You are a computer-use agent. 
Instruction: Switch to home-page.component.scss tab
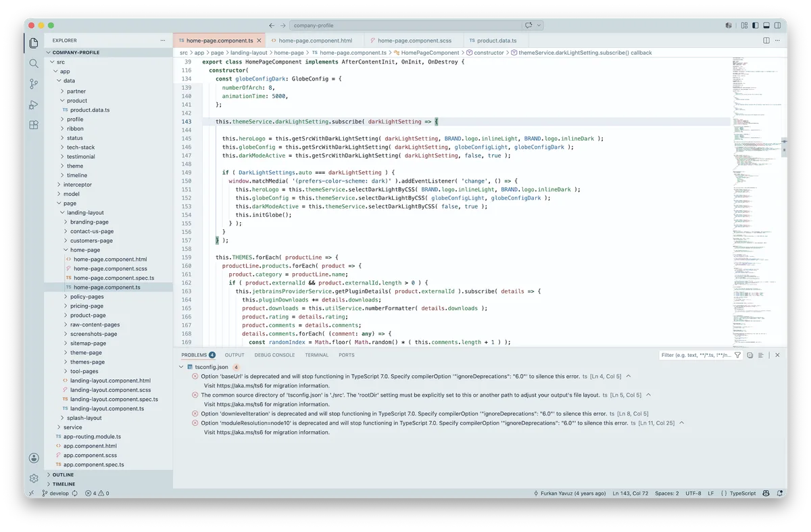click(414, 41)
